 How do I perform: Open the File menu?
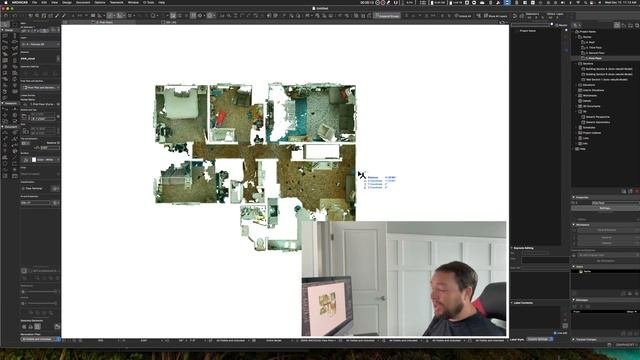[x=35, y=2]
